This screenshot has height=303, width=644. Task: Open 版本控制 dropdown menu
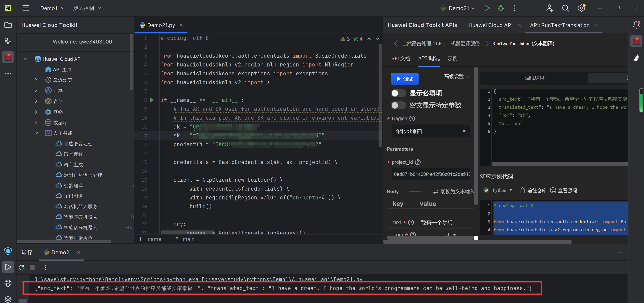click(x=87, y=8)
